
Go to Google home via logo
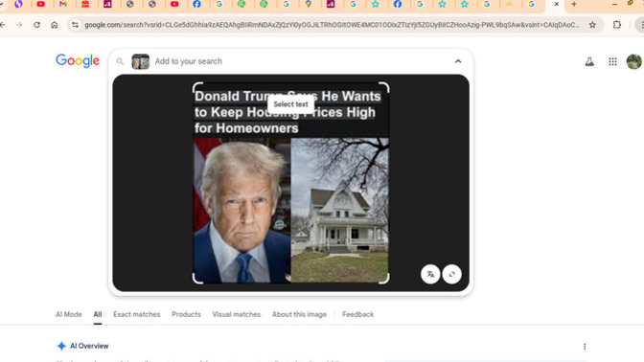click(x=78, y=60)
